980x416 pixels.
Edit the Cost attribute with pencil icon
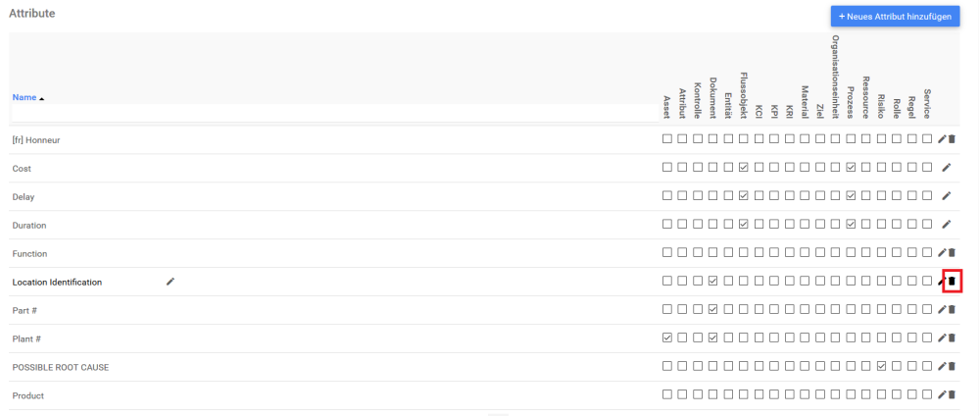(x=946, y=168)
